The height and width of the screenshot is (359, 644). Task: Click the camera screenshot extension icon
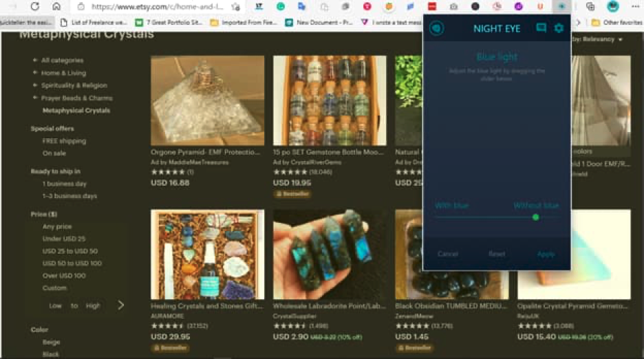point(453,6)
